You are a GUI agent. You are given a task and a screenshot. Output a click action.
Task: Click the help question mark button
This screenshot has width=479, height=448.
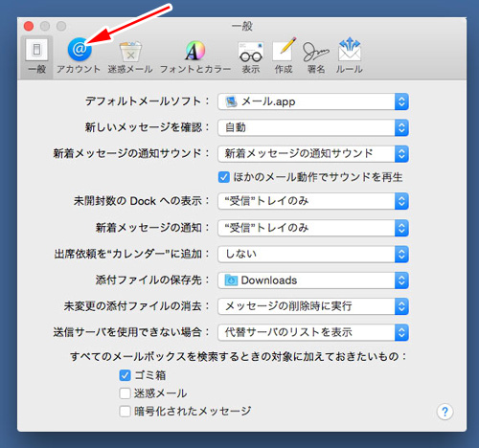point(445,412)
